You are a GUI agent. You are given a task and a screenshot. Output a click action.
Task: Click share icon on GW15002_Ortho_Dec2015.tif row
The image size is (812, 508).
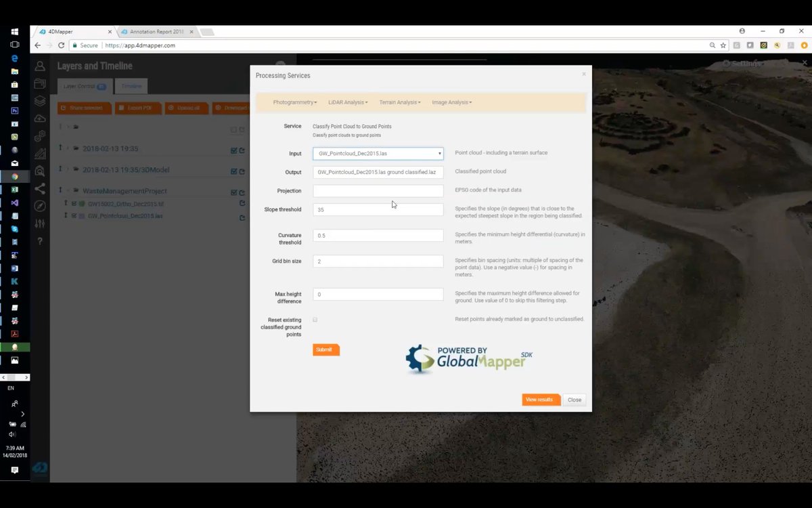[242, 203]
